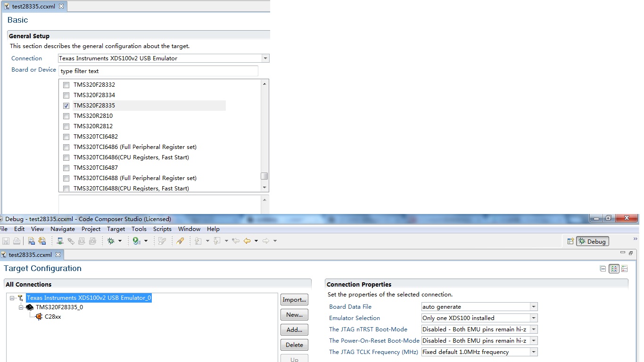Image resolution: width=644 pixels, height=362 pixels.
Task: Click the grey Forward arrow icon
Action: click(266, 241)
